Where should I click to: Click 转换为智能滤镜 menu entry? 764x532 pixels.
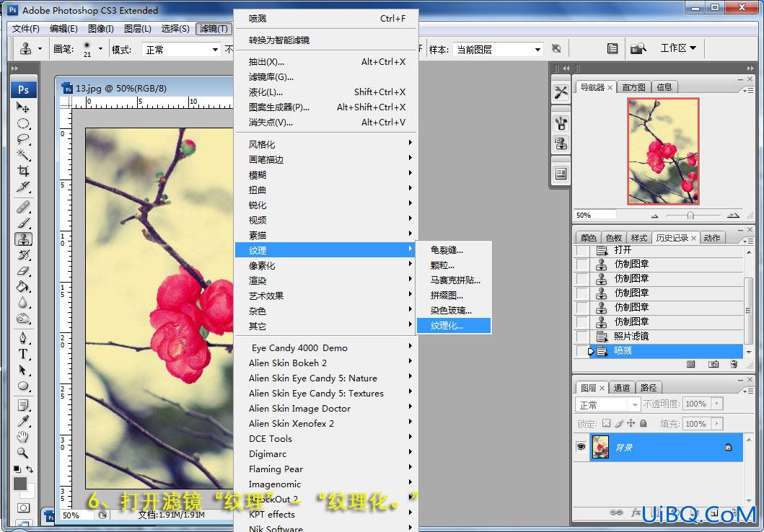pyautogui.click(x=326, y=40)
